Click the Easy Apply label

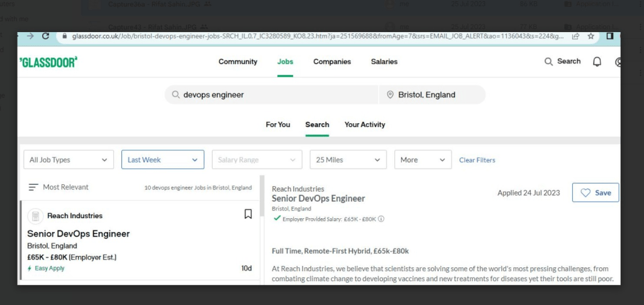click(50, 269)
